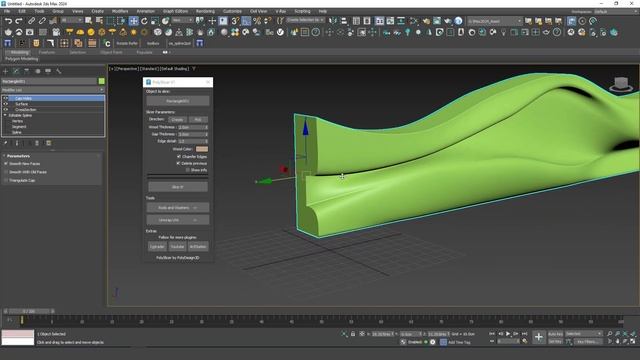Click the Auto Key button
The image size is (640, 360).
point(555,334)
